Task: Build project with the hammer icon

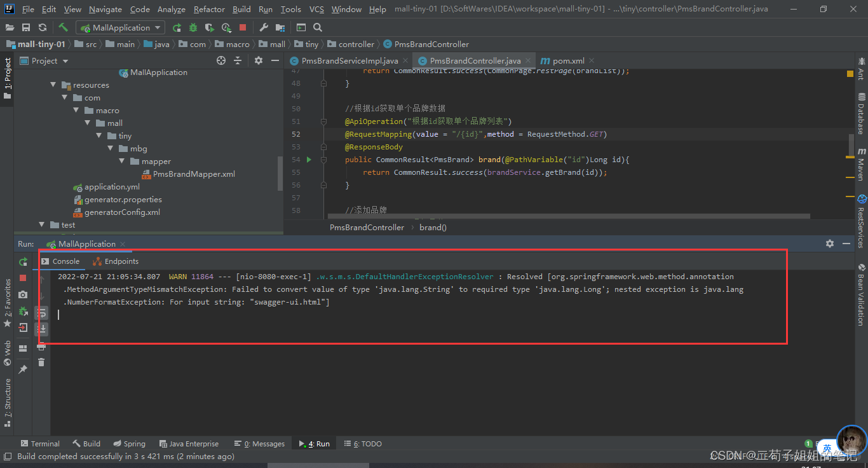Action: click(63, 27)
